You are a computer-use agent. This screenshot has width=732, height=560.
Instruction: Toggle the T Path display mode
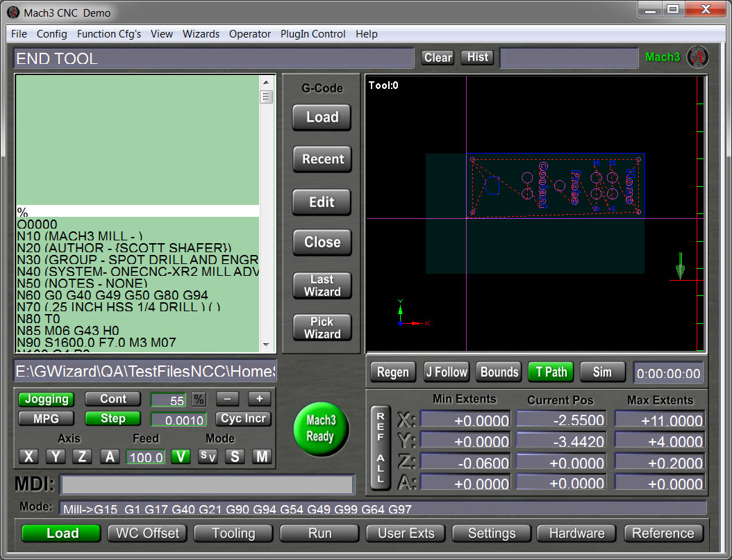tap(550, 372)
